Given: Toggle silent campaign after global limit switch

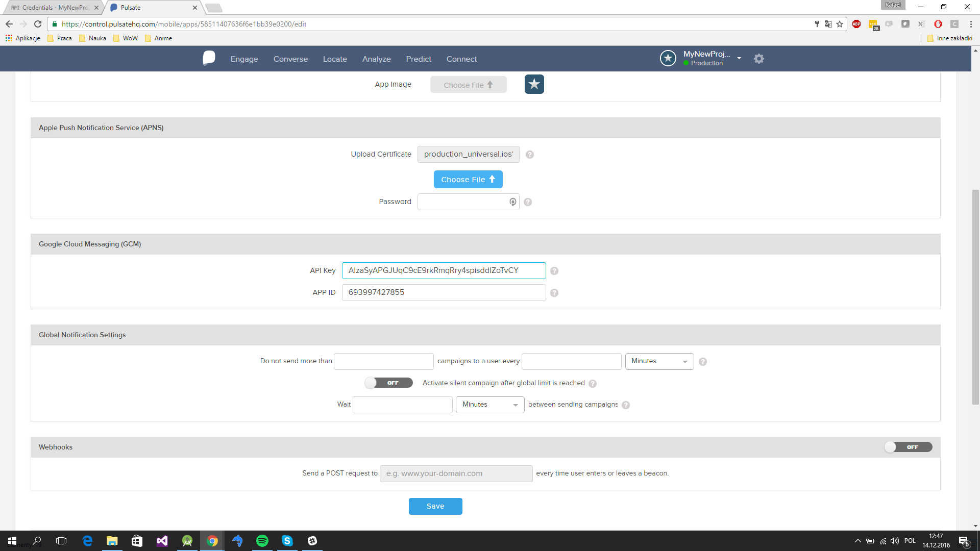Looking at the screenshot, I should click(x=389, y=383).
